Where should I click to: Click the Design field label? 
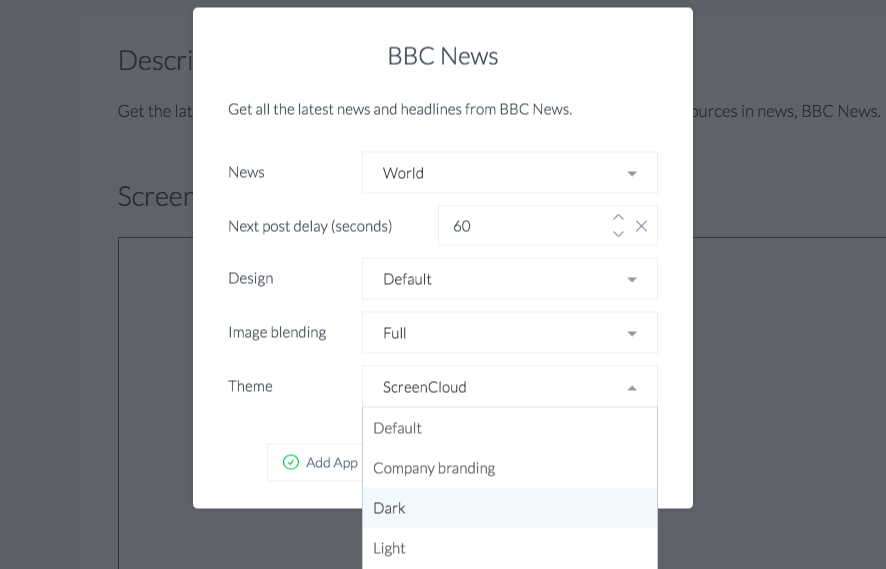tap(251, 279)
